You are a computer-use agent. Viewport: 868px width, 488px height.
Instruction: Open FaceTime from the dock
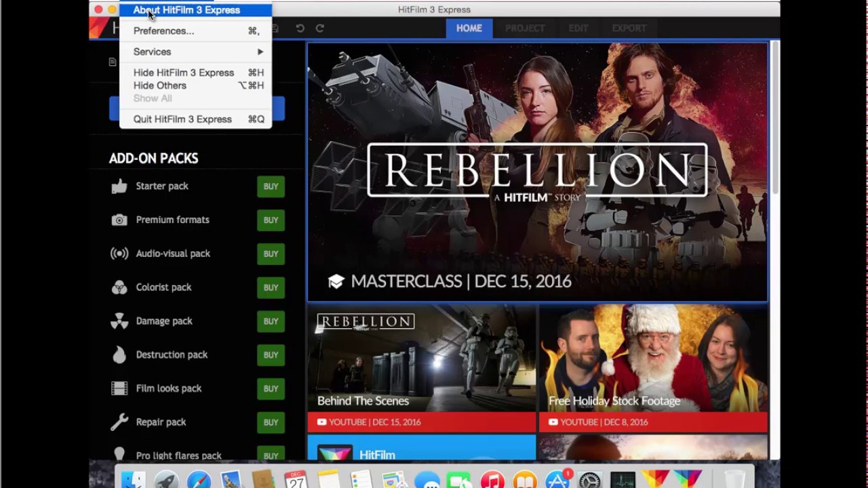pos(460,480)
